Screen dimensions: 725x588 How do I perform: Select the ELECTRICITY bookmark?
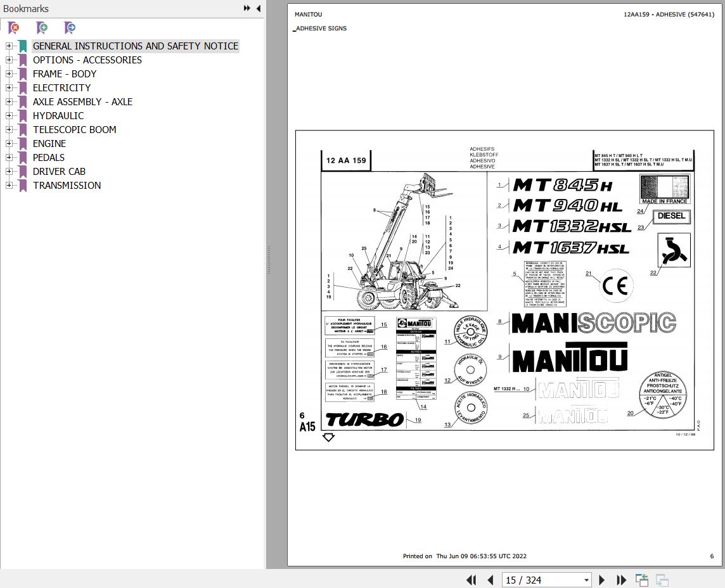pos(61,87)
